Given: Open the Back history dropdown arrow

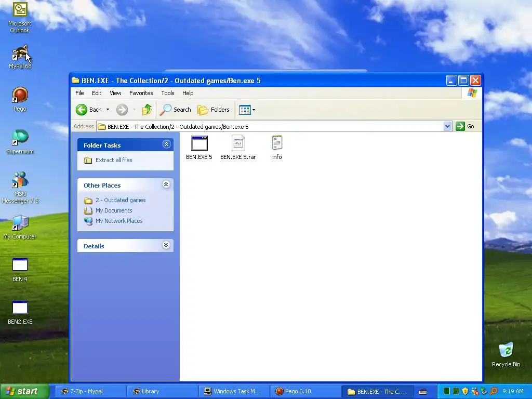Looking at the screenshot, I should 108,110.
